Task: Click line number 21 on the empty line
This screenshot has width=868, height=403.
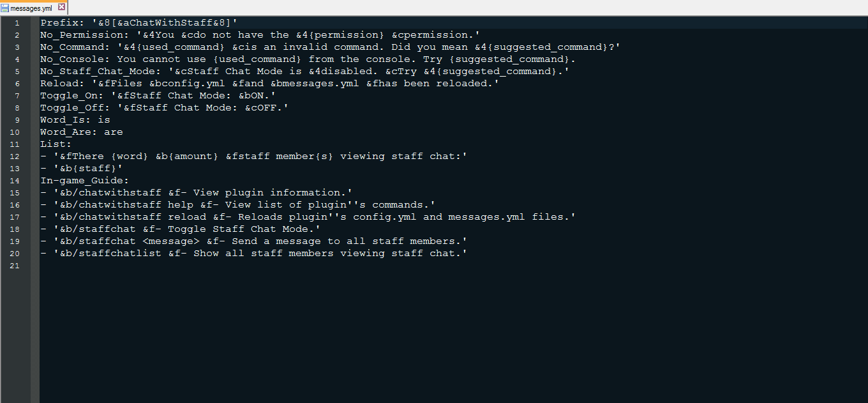Action: point(16,266)
